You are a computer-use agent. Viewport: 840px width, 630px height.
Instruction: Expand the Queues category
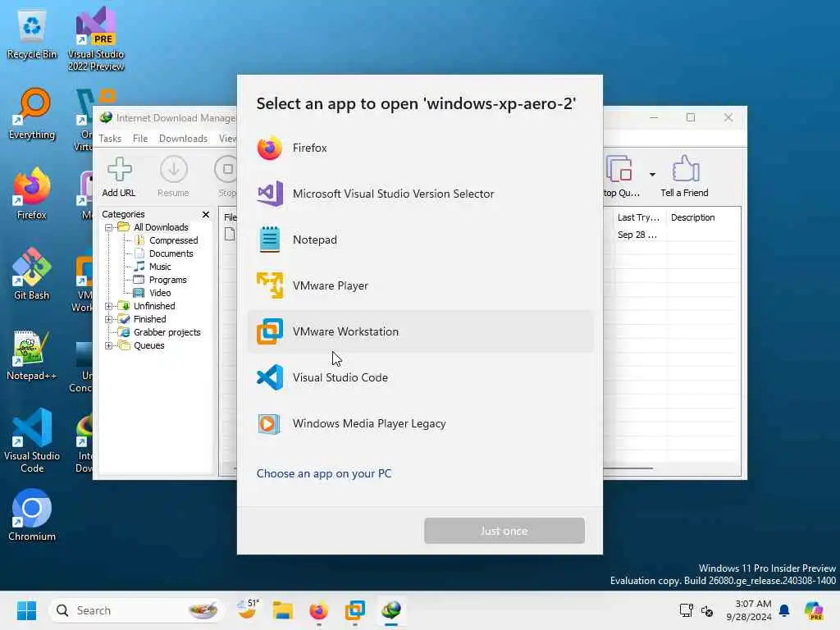point(109,345)
